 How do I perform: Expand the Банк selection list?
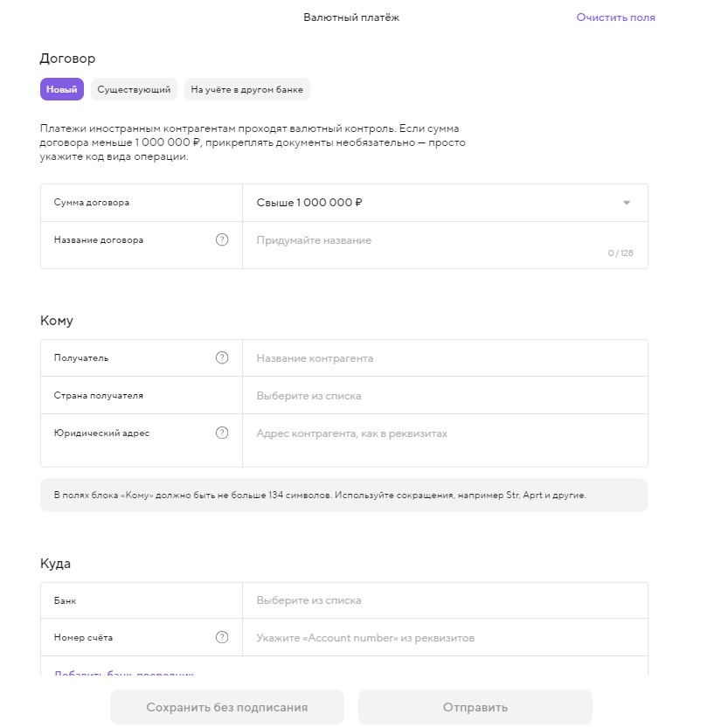click(x=444, y=600)
